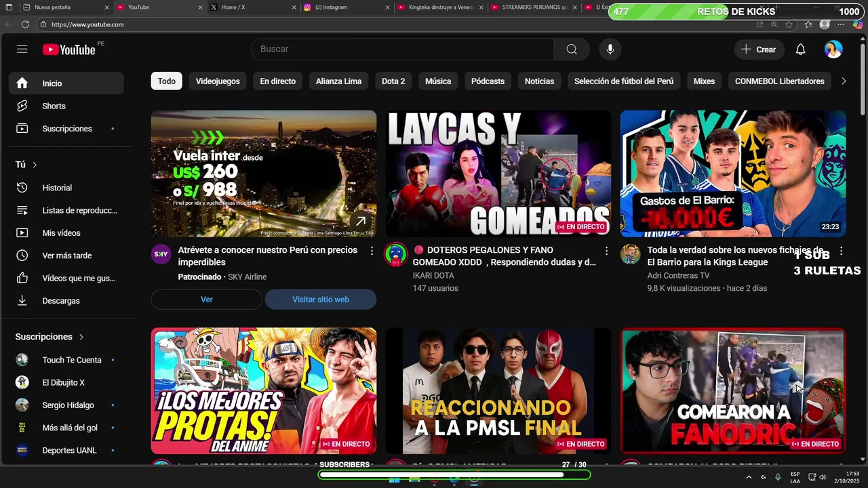Image resolution: width=868 pixels, height=488 pixels.
Task: Close the Home / X browser tab
Action: 294,7
